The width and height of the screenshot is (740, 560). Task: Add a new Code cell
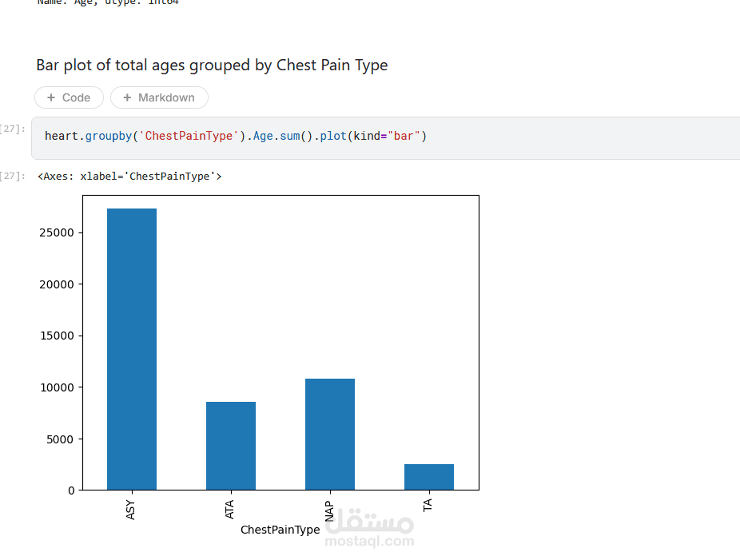pos(69,97)
